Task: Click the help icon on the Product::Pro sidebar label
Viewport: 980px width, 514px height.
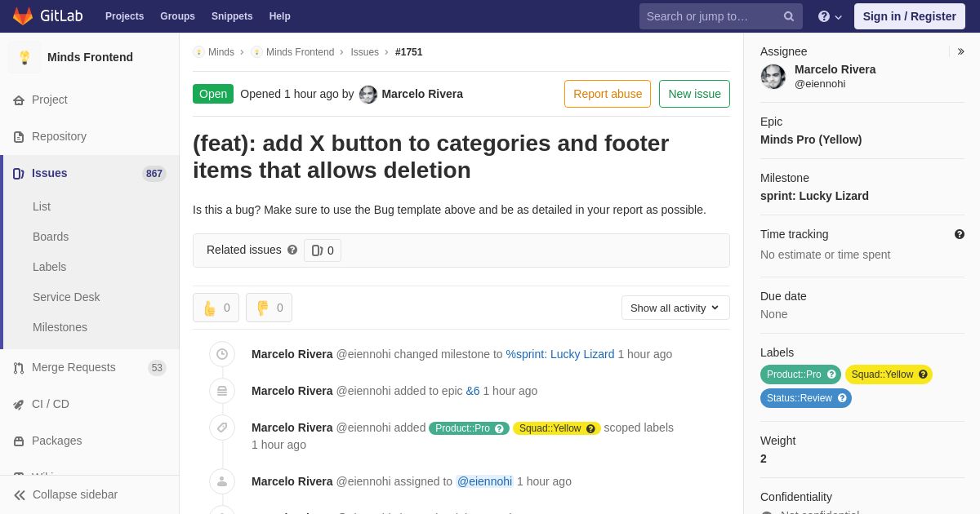Action: [831, 374]
